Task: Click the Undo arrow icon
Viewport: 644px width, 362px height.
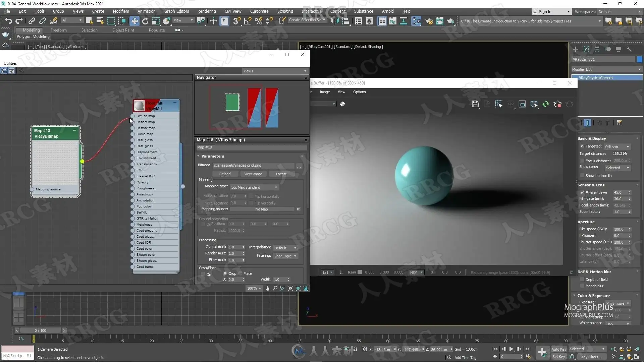Action: 8,21
